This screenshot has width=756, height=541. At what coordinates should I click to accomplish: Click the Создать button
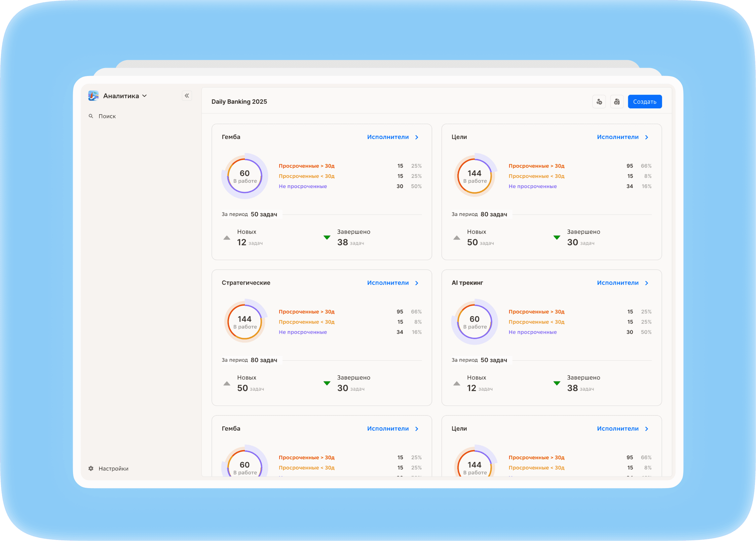(x=645, y=101)
